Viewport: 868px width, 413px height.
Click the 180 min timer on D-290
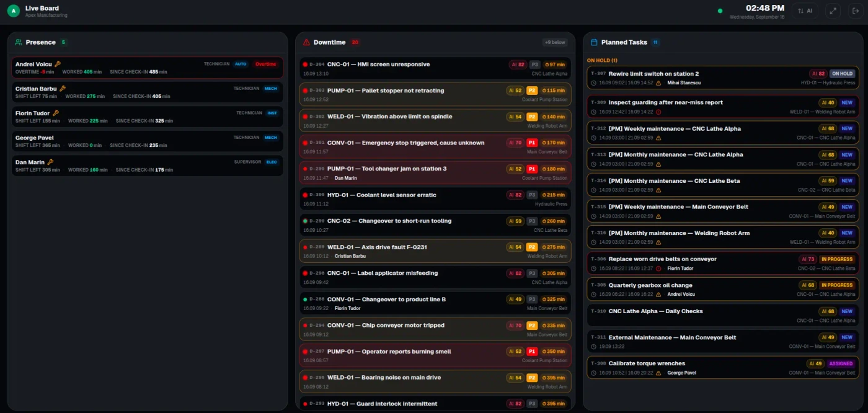(553, 169)
